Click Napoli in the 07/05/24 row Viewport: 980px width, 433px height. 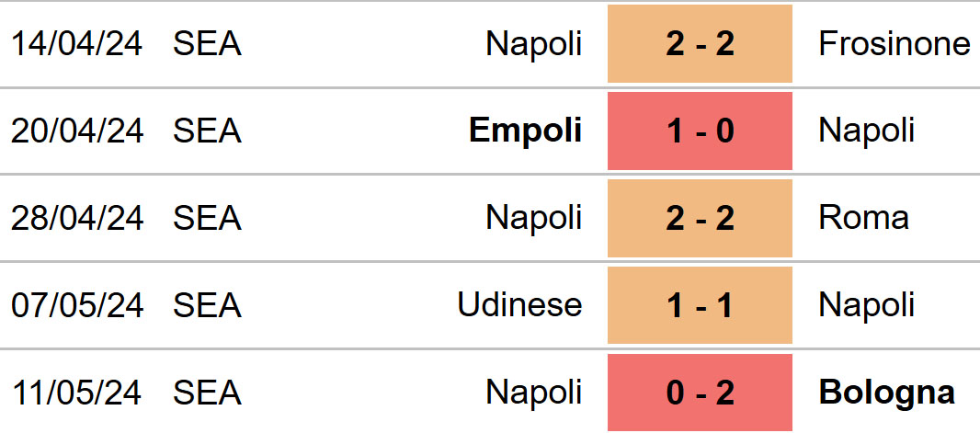867,306
